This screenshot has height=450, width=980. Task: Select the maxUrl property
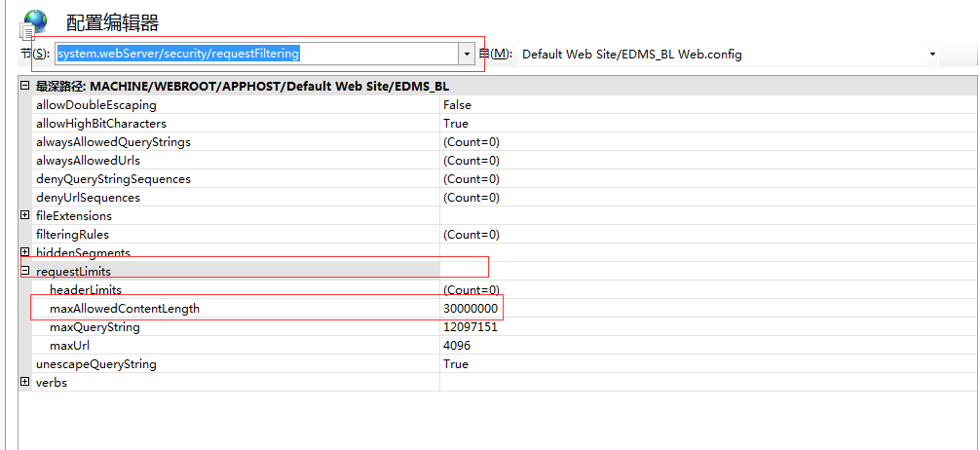pyautogui.click(x=69, y=345)
